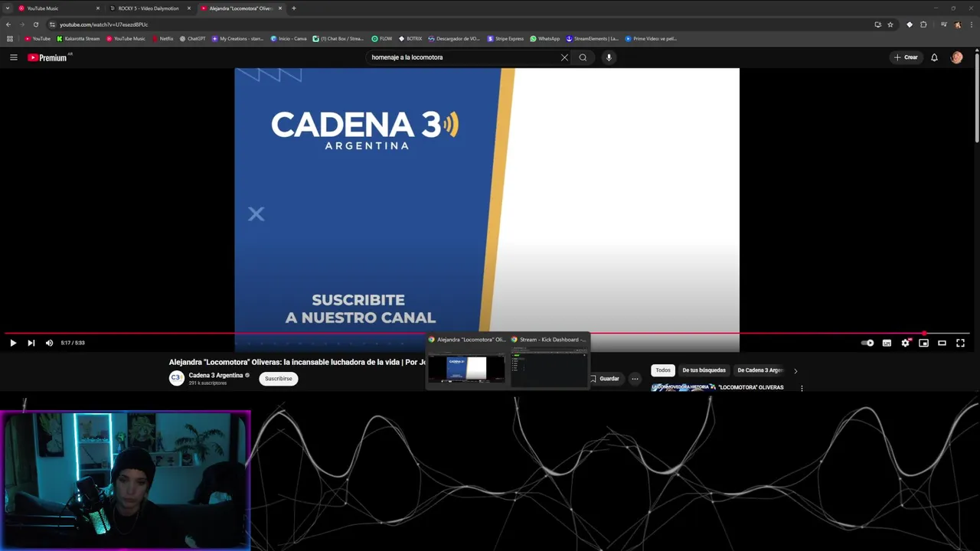The image size is (980, 551).
Task: Open the Cadena 3 Argentina channel name
Action: click(x=216, y=375)
